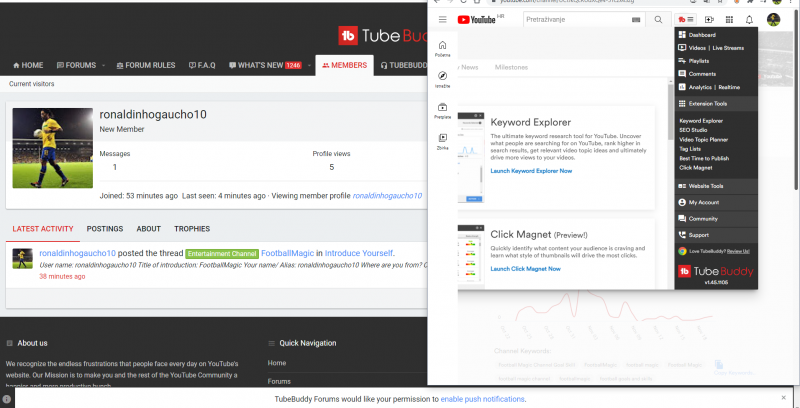
Task: Expand the Forums dropdown arrow
Action: pyautogui.click(x=103, y=65)
